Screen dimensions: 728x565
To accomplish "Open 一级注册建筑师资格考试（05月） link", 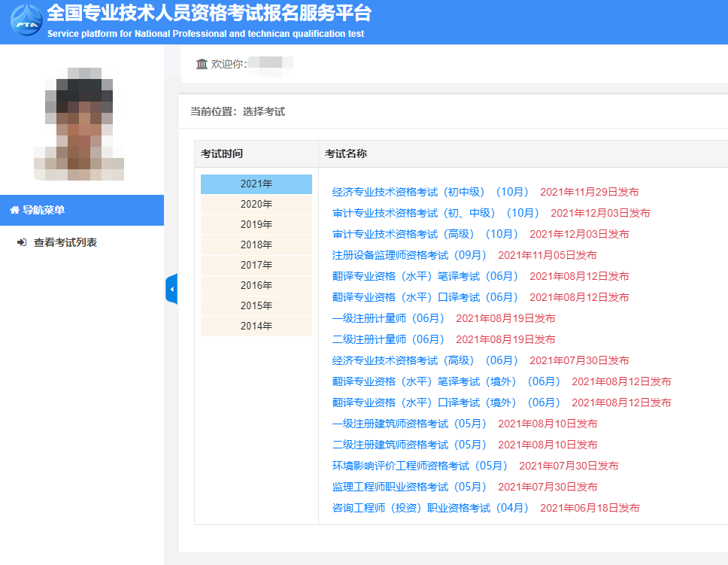I will point(409,424).
